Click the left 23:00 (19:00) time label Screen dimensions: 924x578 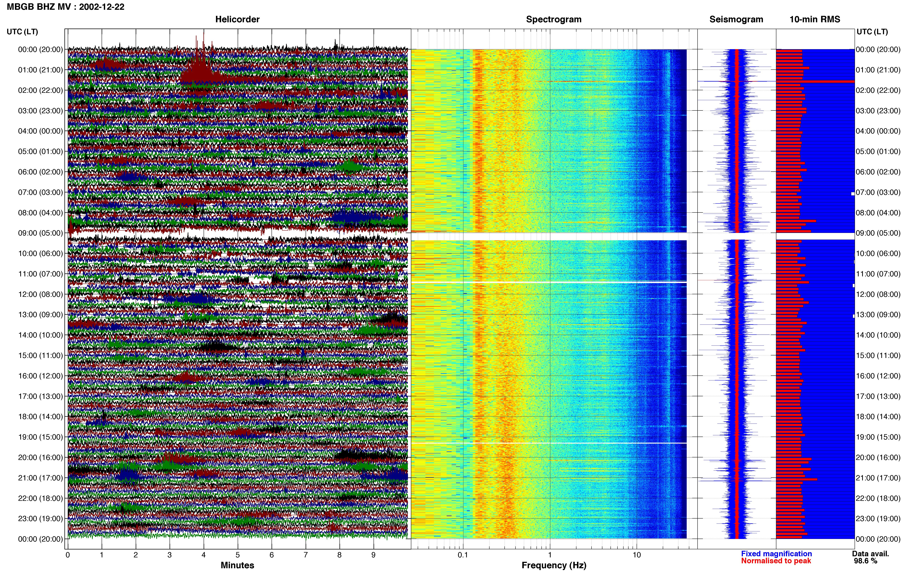pos(41,518)
